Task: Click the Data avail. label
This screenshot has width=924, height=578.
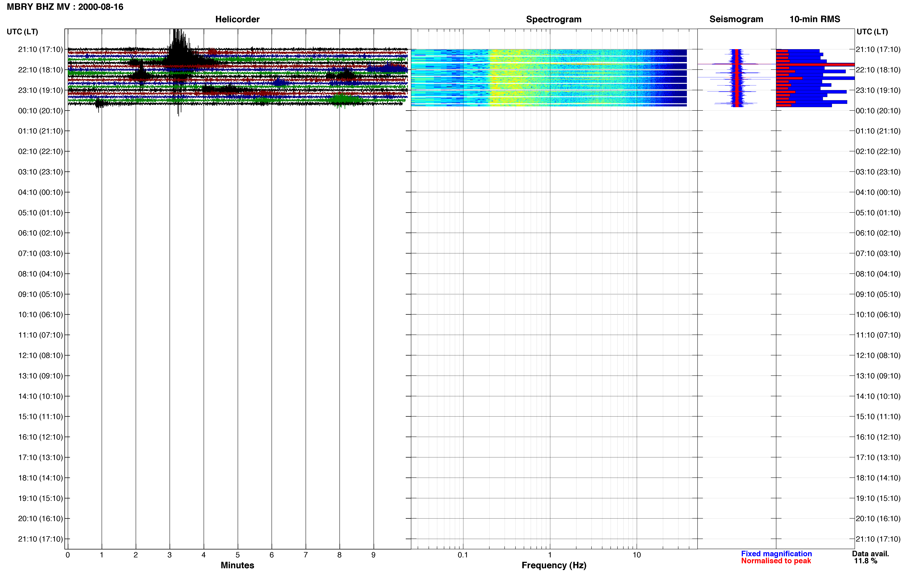Action: 870,554
